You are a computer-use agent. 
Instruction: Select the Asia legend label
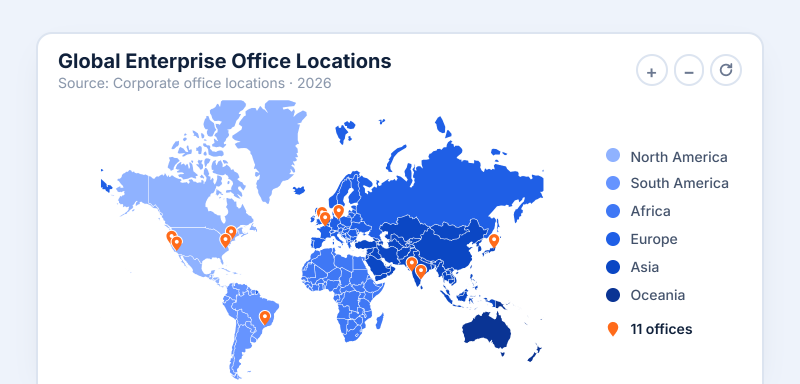click(644, 267)
